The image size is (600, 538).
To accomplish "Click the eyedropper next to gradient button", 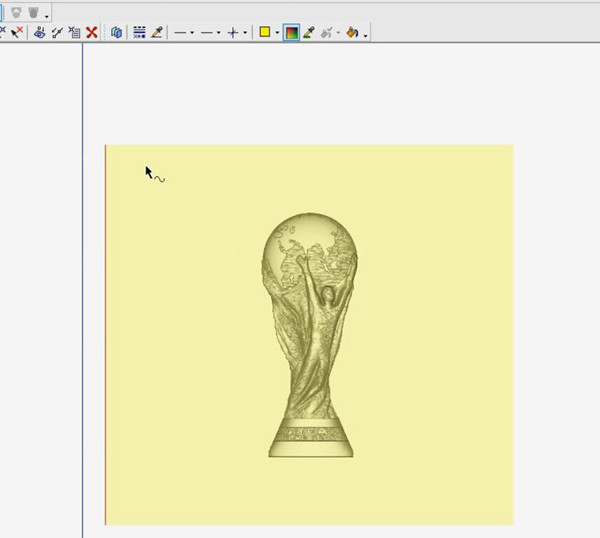I will [x=309, y=32].
